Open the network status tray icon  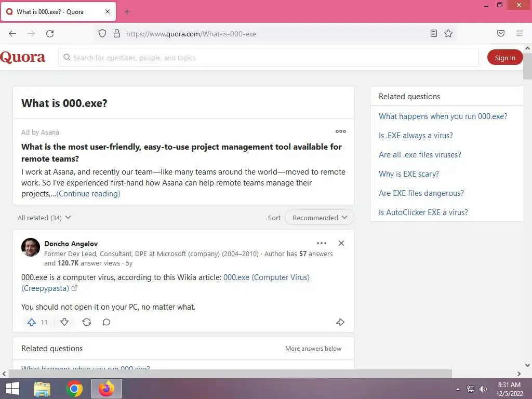(470, 389)
